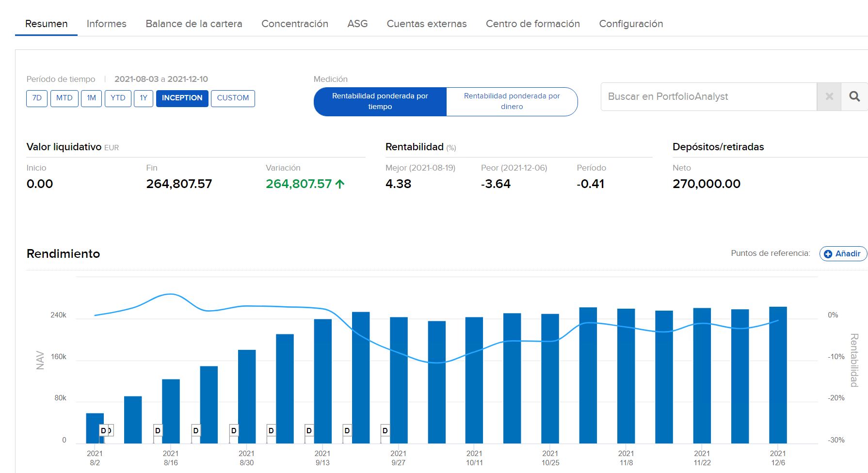
Task: Open the Informes tab
Action: click(x=106, y=24)
